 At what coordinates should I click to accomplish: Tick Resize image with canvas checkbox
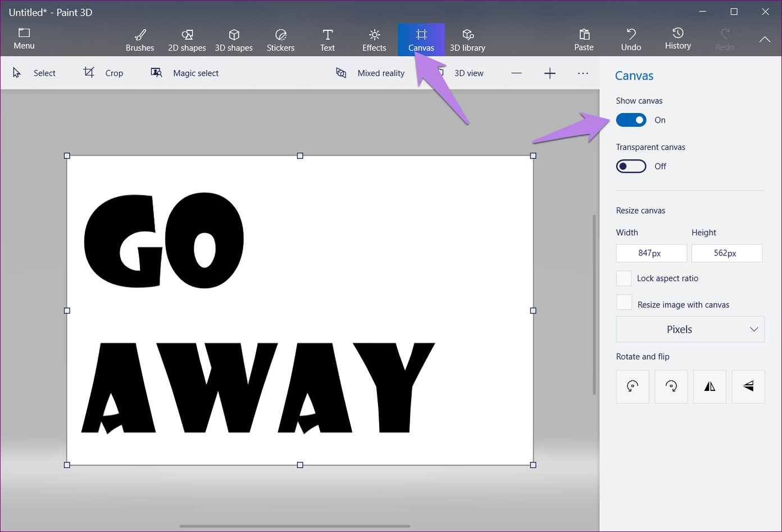pyautogui.click(x=624, y=303)
